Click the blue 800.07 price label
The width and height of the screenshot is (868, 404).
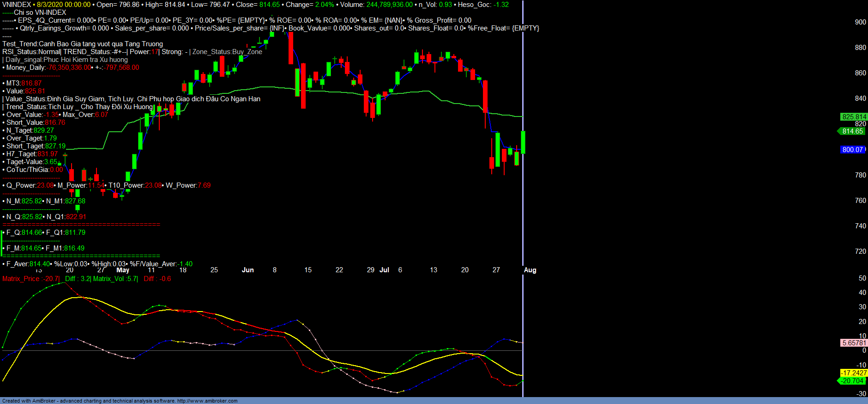pyautogui.click(x=852, y=150)
